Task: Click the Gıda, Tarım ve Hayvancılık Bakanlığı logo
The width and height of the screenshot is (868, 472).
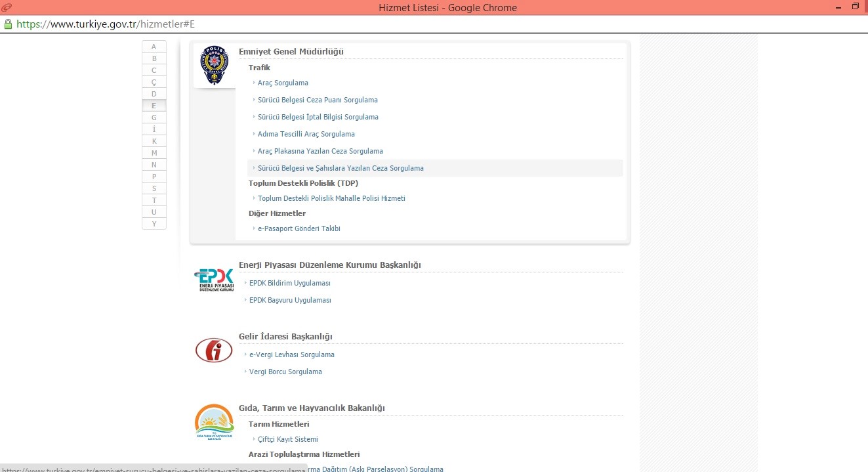Action: click(x=214, y=423)
